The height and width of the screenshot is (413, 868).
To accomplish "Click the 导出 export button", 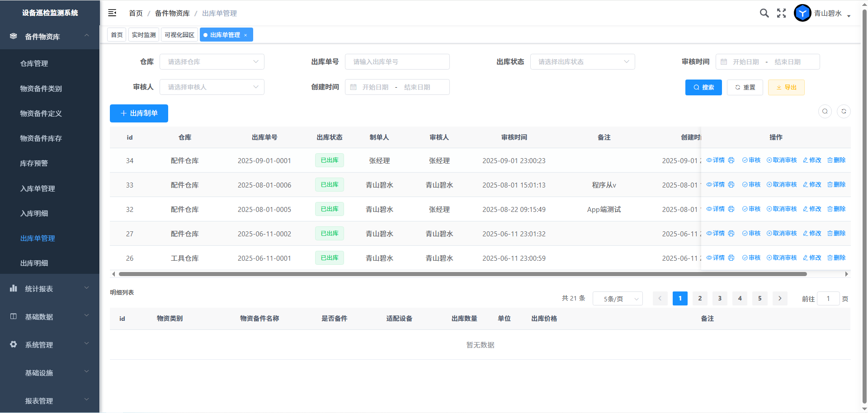I will 786,87.
